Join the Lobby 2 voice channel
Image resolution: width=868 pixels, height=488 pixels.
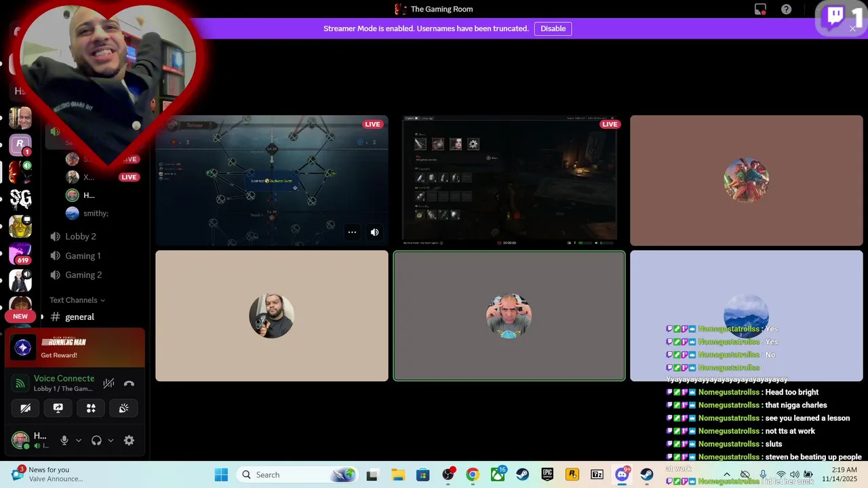80,237
